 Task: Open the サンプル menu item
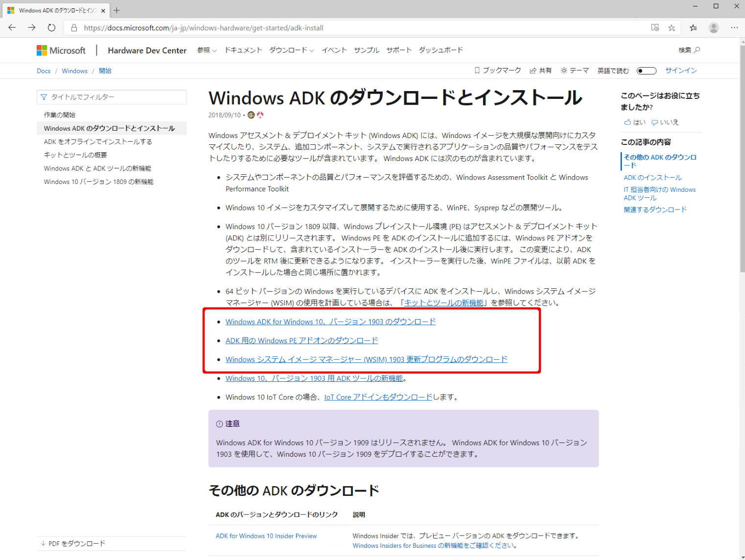tap(367, 50)
